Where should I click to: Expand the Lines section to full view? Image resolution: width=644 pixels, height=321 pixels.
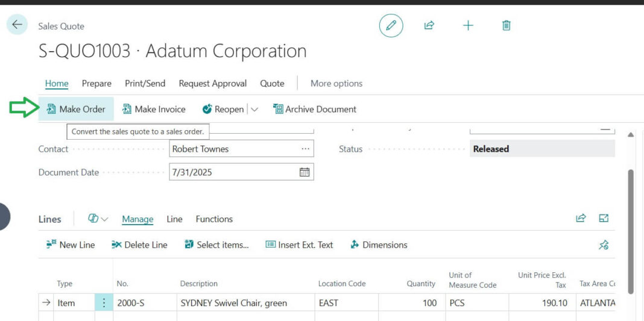click(604, 219)
